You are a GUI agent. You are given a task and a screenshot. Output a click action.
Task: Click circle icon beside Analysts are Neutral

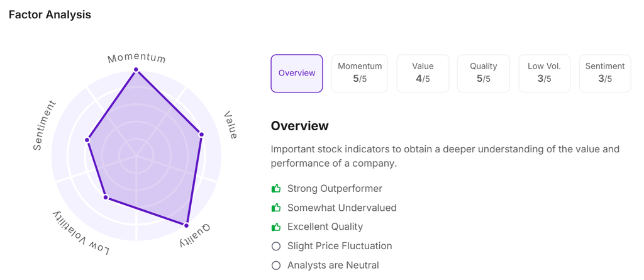click(276, 266)
